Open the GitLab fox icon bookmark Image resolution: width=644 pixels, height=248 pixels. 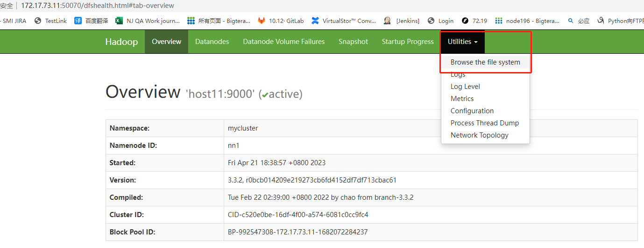tap(262, 21)
